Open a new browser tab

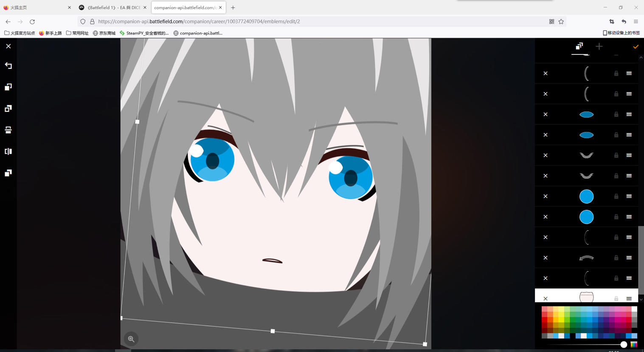pyautogui.click(x=233, y=8)
